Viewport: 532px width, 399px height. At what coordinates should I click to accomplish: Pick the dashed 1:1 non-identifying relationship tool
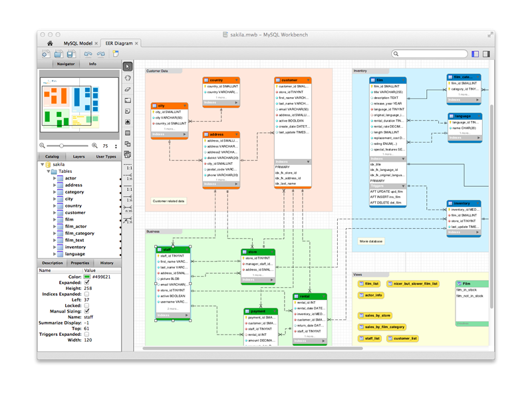(128, 167)
